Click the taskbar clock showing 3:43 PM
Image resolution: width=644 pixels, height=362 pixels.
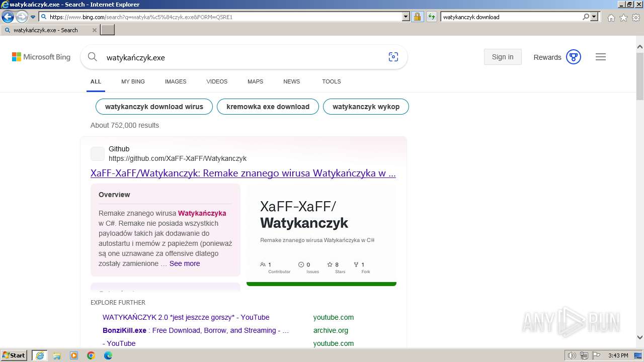click(x=618, y=355)
